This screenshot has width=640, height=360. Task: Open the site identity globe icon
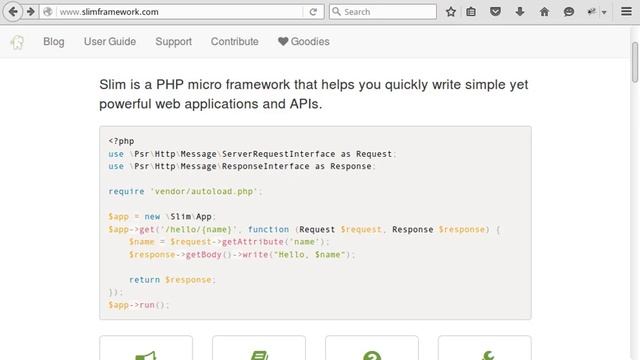coord(48,12)
